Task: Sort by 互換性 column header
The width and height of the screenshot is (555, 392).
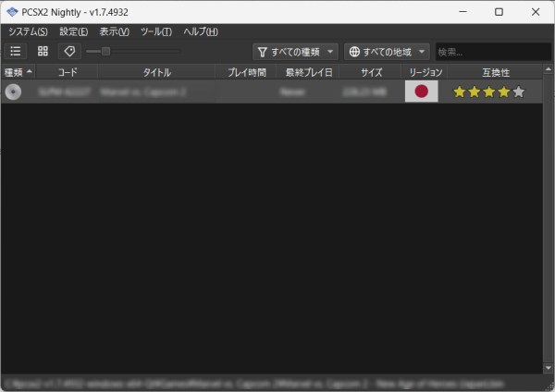Action: (495, 72)
